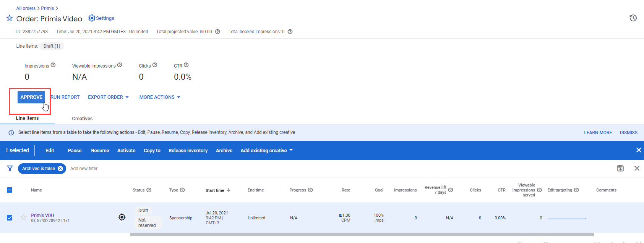Image resolution: width=644 pixels, height=243 pixels.
Task: Show help for Progress column
Action: coord(310,190)
